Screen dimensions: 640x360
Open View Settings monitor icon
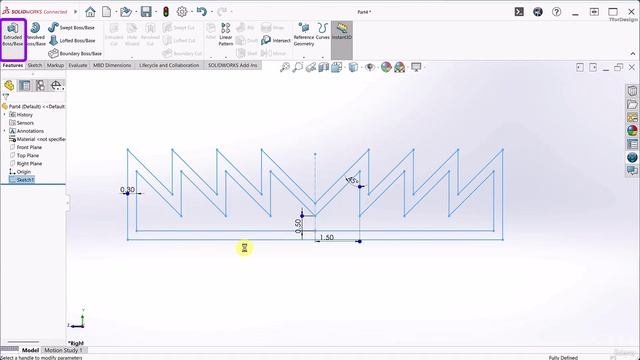pyautogui.click(x=416, y=67)
